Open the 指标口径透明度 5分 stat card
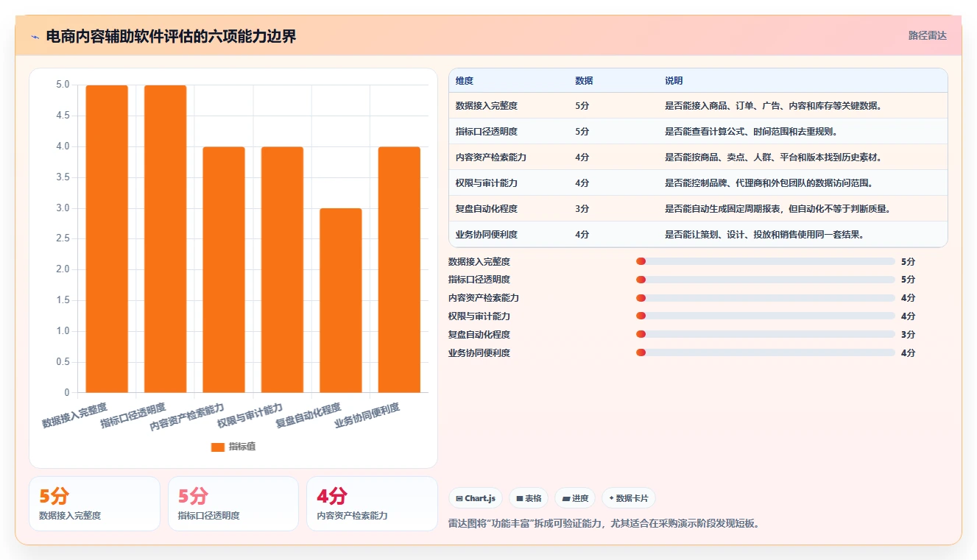 click(233, 503)
